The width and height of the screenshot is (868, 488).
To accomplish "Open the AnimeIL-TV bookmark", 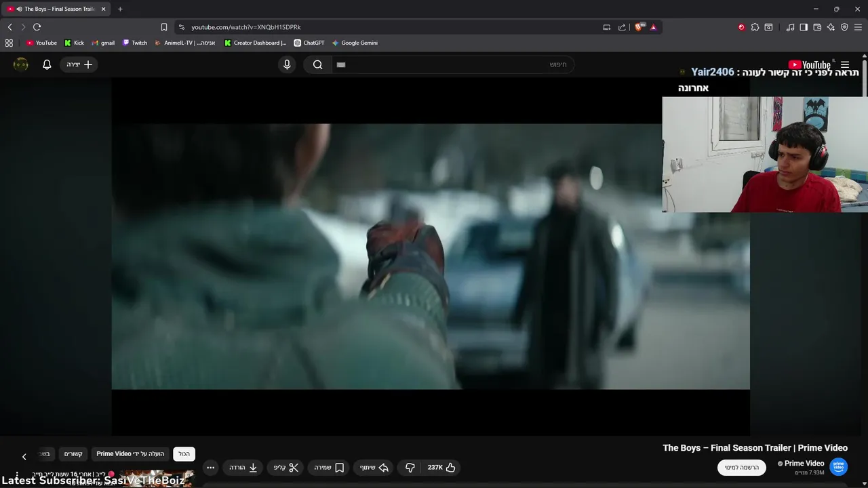I will (x=184, y=43).
